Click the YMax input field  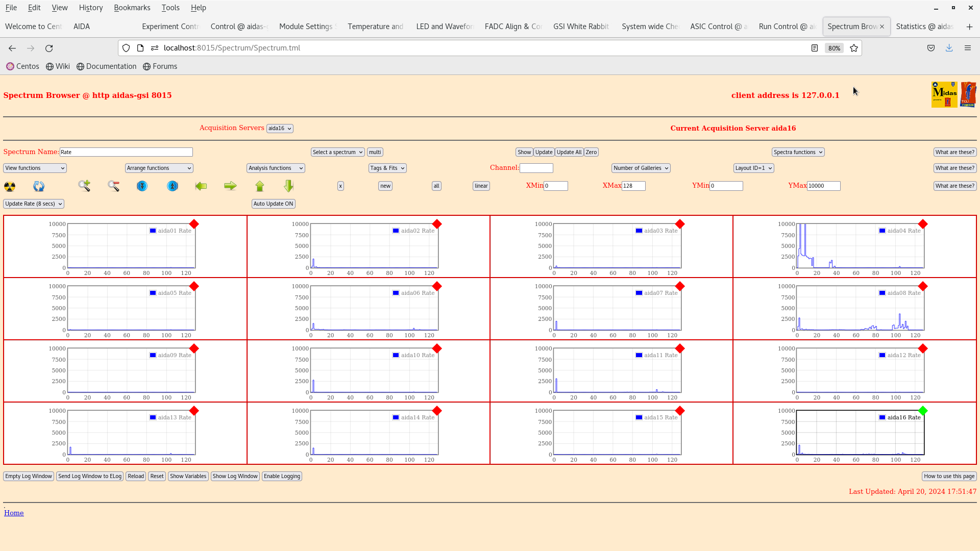[823, 186]
